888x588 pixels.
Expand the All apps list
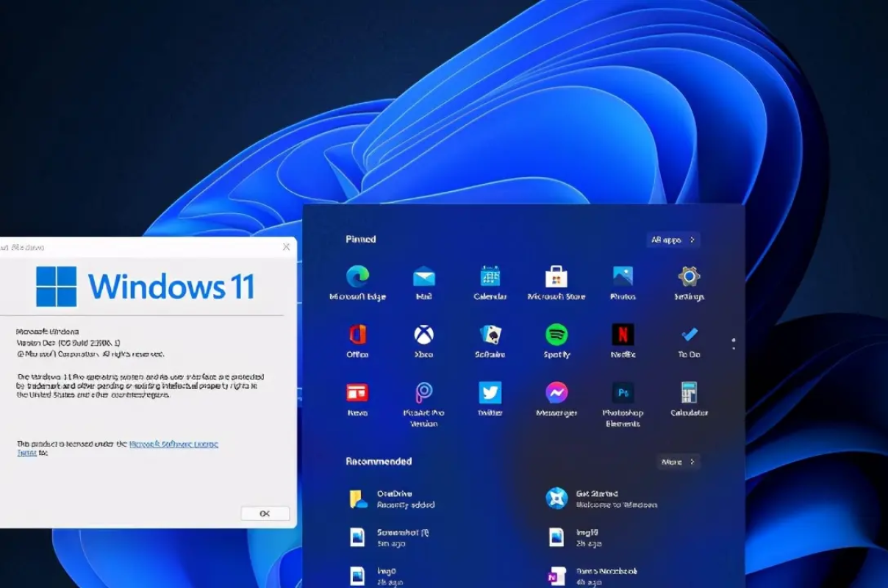(x=672, y=239)
